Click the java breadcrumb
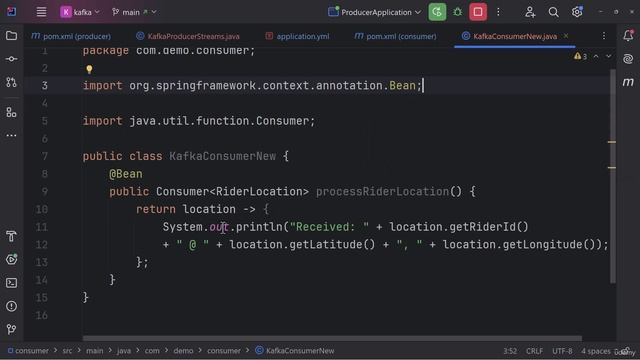The image size is (640, 360). click(x=124, y=351)
